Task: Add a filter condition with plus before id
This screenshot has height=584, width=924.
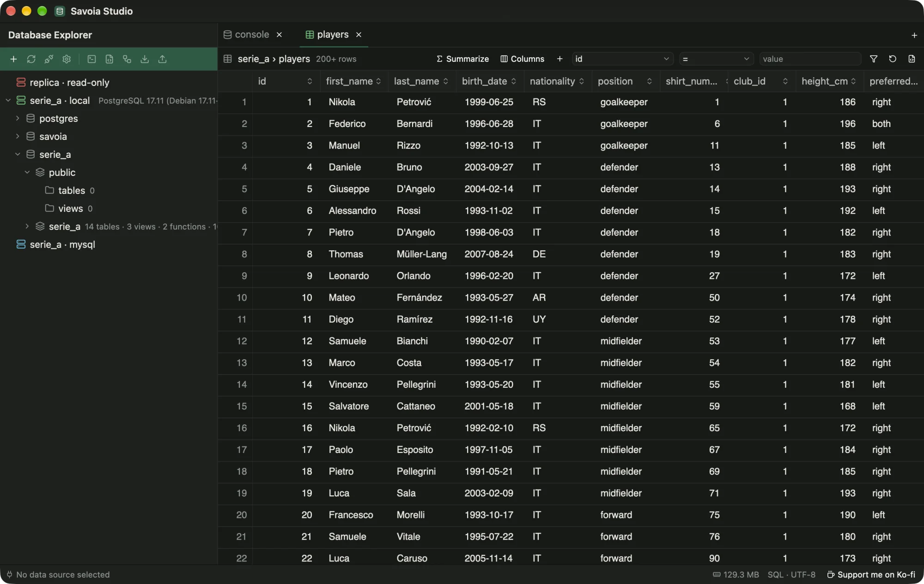Action: (x=559, y=59)
